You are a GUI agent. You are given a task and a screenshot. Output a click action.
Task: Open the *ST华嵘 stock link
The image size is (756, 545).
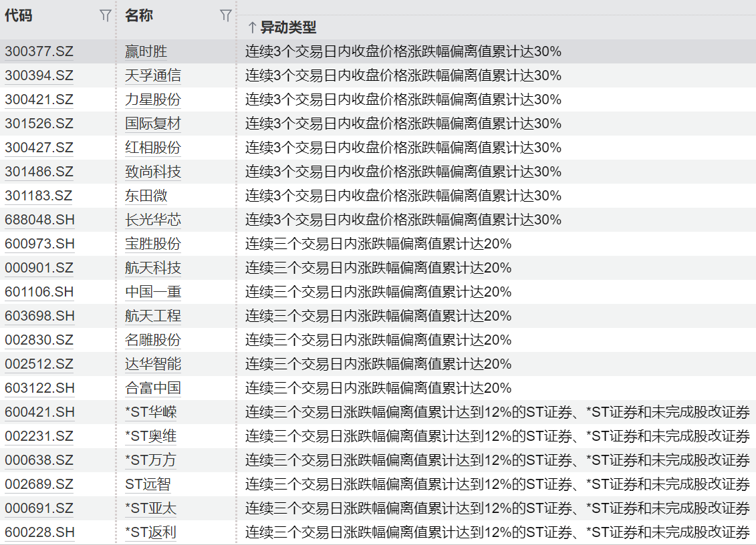coord(150,412)
